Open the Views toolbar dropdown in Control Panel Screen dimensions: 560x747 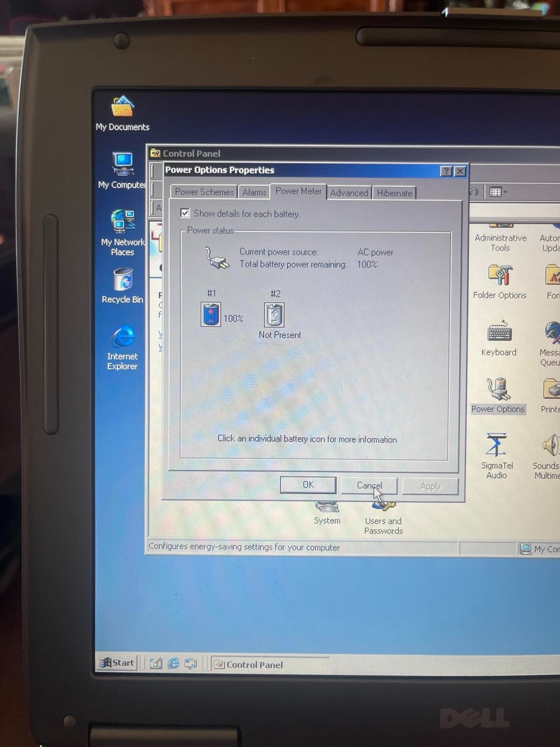(498, 192)
